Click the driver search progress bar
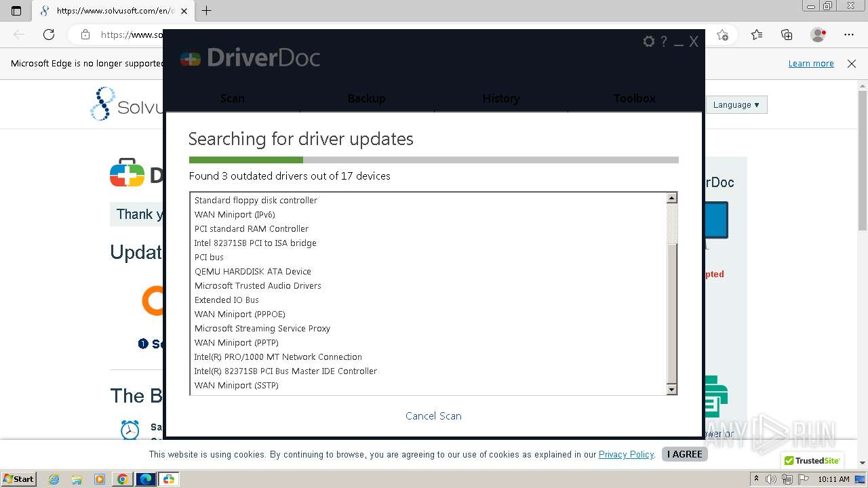The image size is (868, 488). pyautogui.click(x=433, y=160)
